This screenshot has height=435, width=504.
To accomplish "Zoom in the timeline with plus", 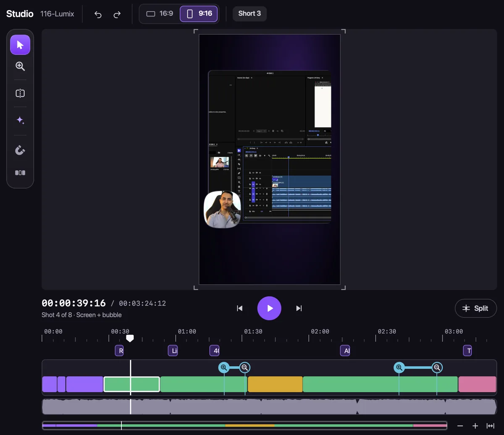I will [x=475, y=426].
